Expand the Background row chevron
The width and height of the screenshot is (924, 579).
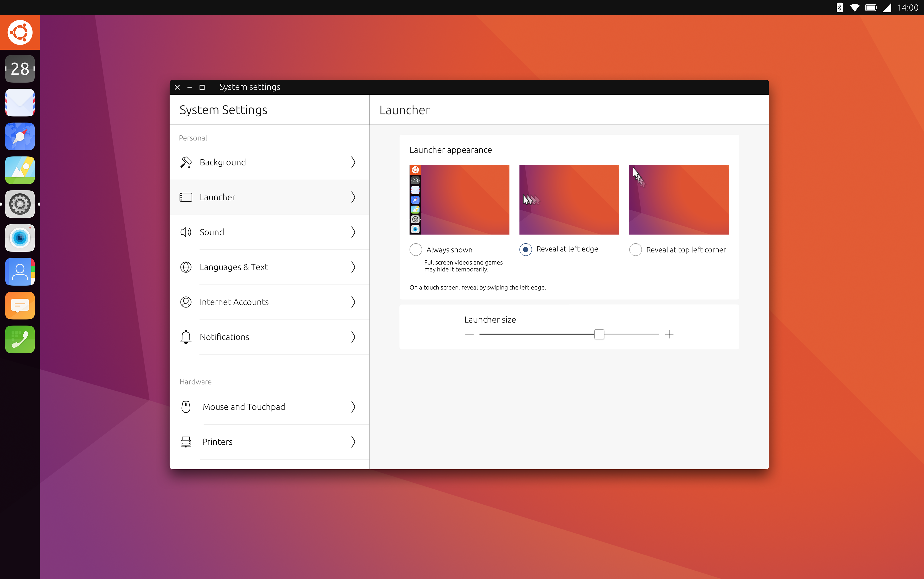point(353,162)
